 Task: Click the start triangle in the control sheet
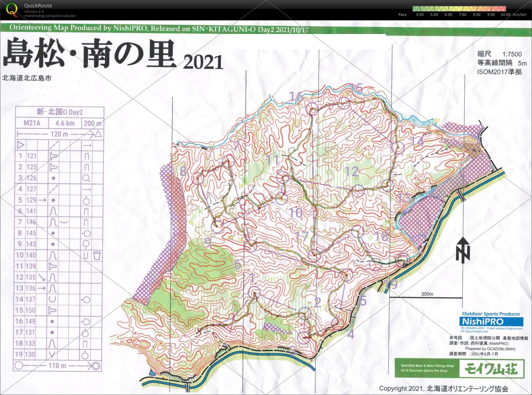pos(21,145)
